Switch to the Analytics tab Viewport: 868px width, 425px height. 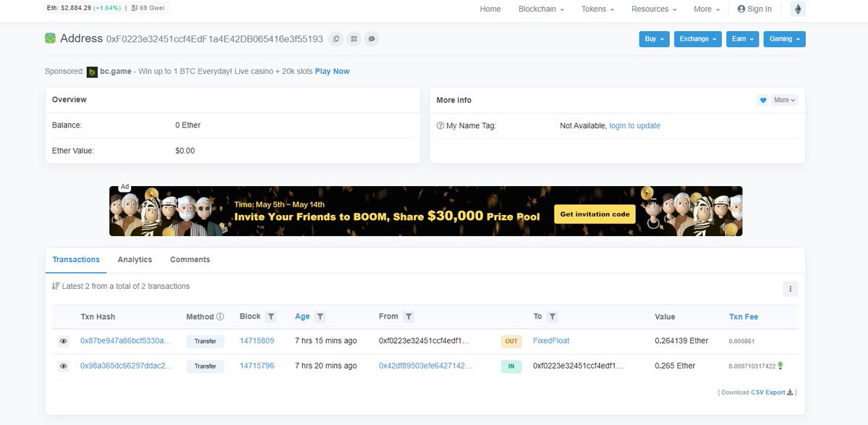[x=135, y=260]
